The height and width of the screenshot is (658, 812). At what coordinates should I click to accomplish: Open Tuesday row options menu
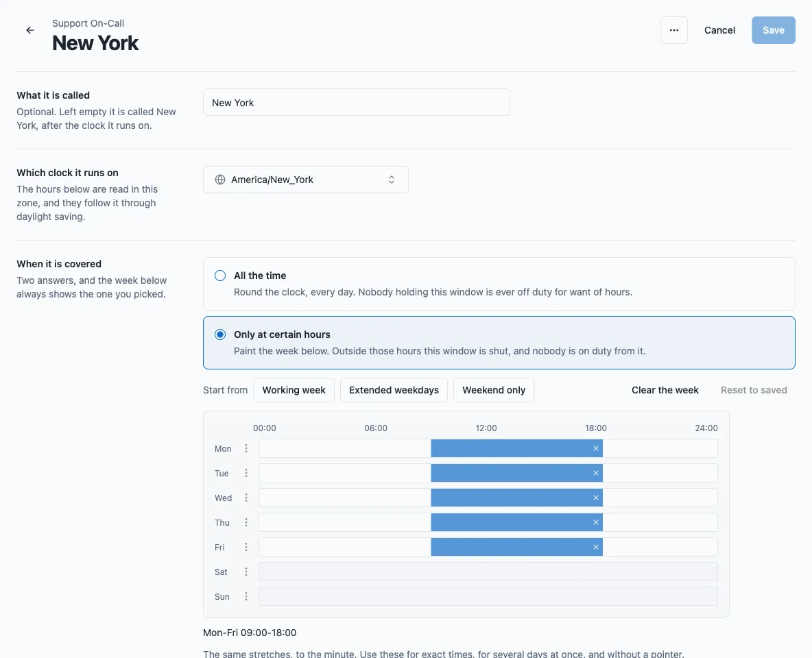click(x=246, y=473)
